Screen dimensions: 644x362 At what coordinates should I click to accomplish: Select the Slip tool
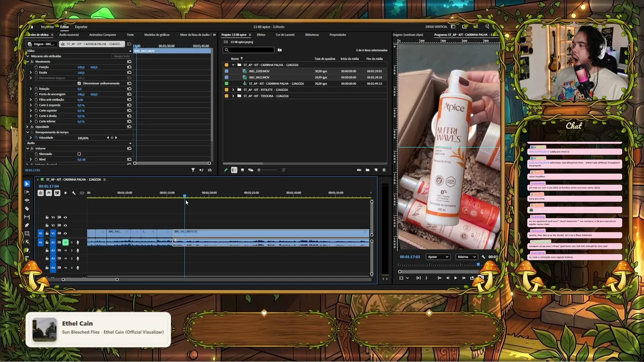[27, 217]
